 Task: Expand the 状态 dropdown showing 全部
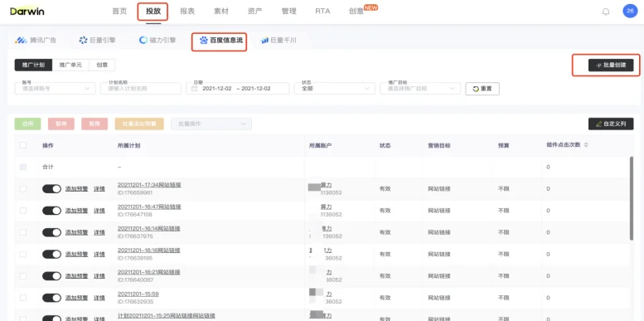pos(334,89)
